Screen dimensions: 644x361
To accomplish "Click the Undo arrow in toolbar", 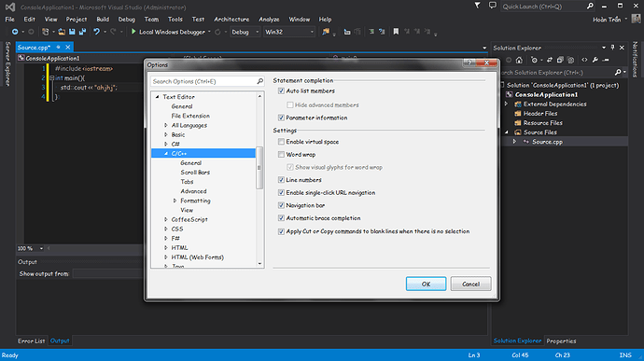I will click(96, 32).
